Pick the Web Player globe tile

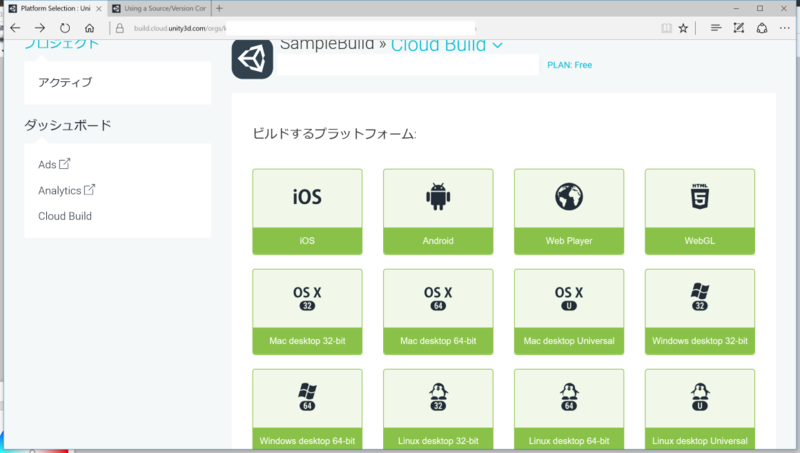pyautogui.click(x=569, y=212)
